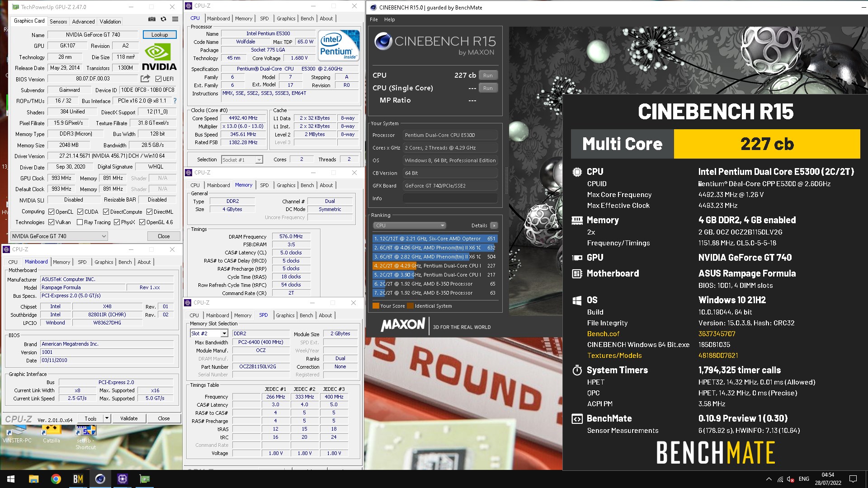Image resolution: width=868 pixels, height=488 pixels.
Task: Select the Bench tab in the top CPU-Z window
Action: 307,19
